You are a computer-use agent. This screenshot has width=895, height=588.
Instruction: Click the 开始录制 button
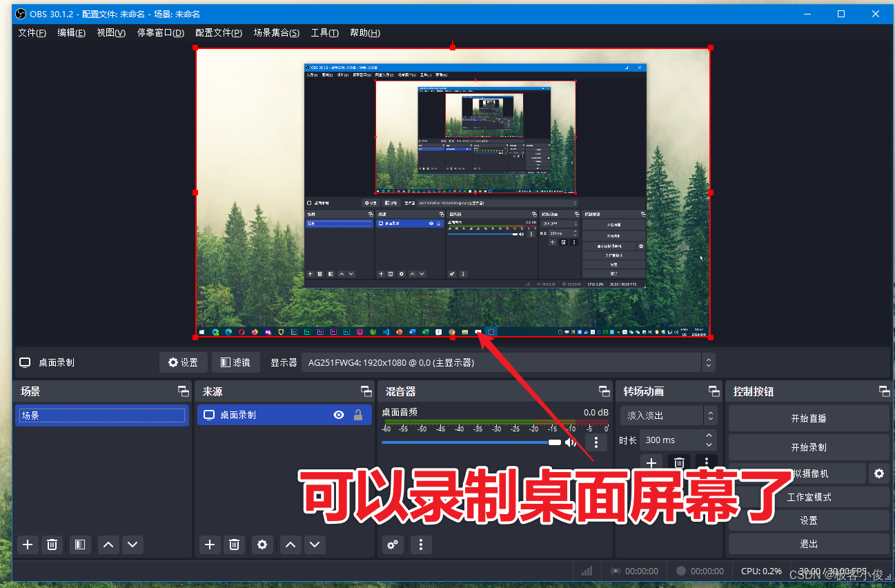(x=809, y=447)
